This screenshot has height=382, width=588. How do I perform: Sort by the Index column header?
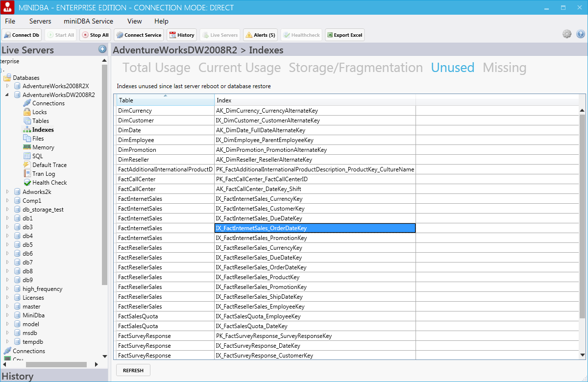pos(315,100)
